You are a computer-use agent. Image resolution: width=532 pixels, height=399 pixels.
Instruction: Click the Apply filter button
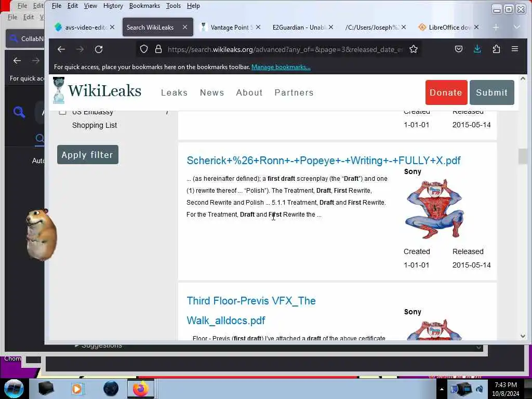[x=87, y=155]
